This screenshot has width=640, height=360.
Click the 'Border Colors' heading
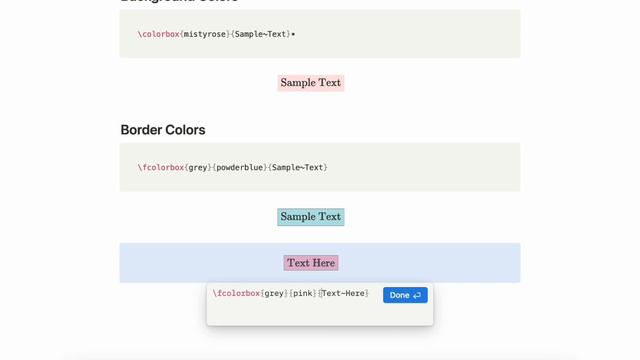coord(163,130)
